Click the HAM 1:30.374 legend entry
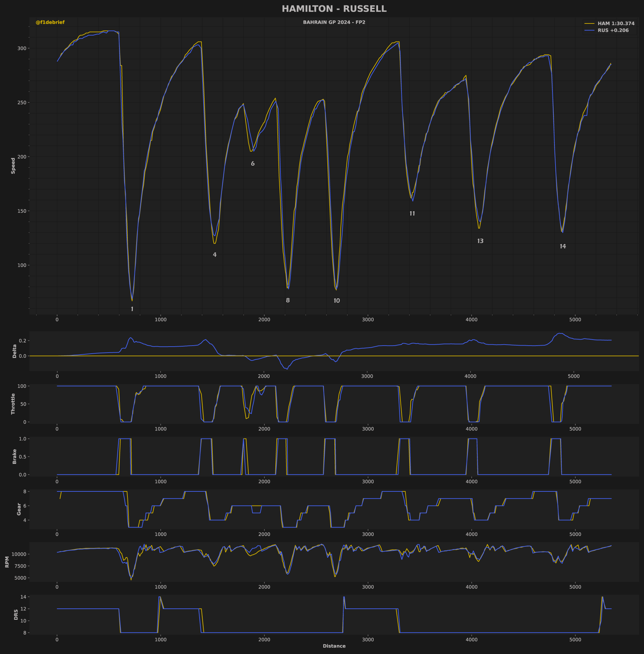Viewport: 644px width, 654px height. [x=609, y=24]
